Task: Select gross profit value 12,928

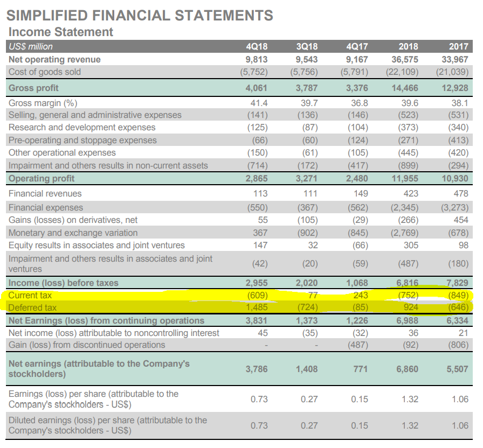Action: (455, 88)
